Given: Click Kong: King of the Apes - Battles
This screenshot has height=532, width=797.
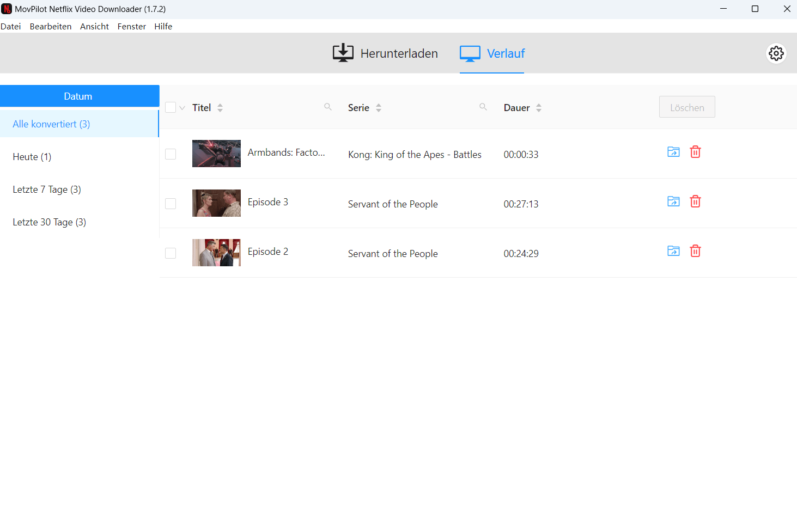Looking at the screenshot, I should tap(415, 155).
